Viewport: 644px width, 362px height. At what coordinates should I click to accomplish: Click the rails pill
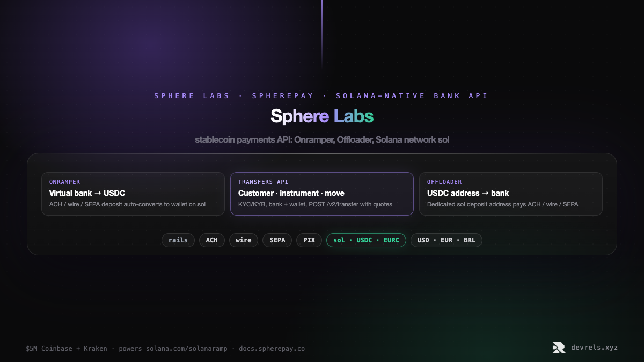pyautogui.click(x=178, y=240)
